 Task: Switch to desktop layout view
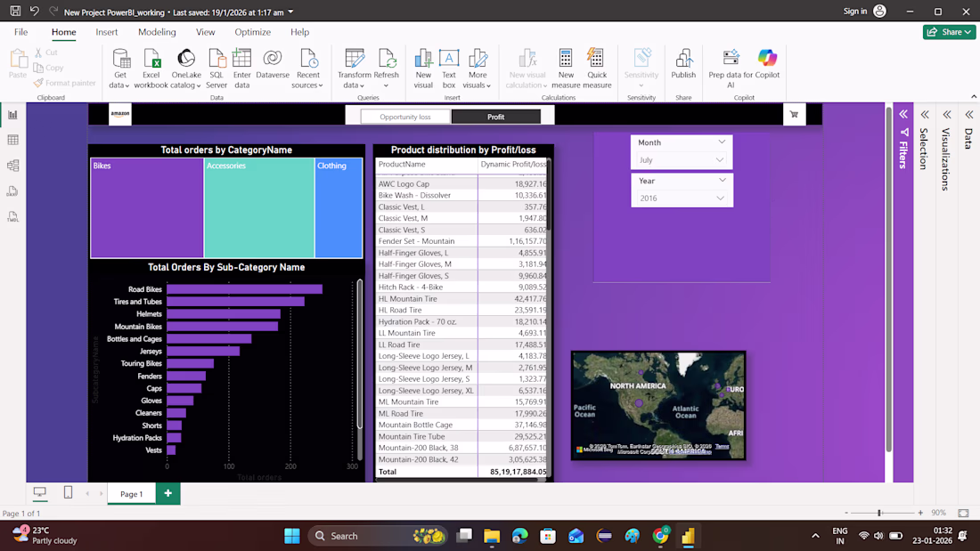point(40,493)
